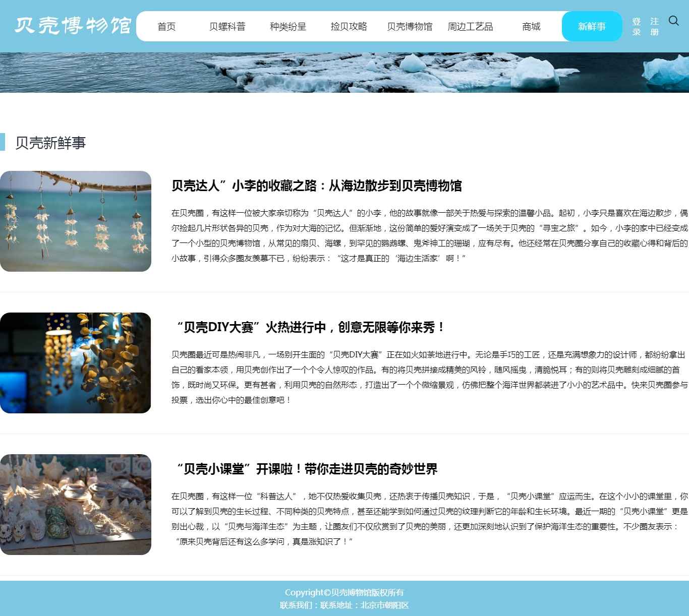Read the 小李的收藏之路 article title
The width and height of the screenshot is (689, 616).
point(316,186)
